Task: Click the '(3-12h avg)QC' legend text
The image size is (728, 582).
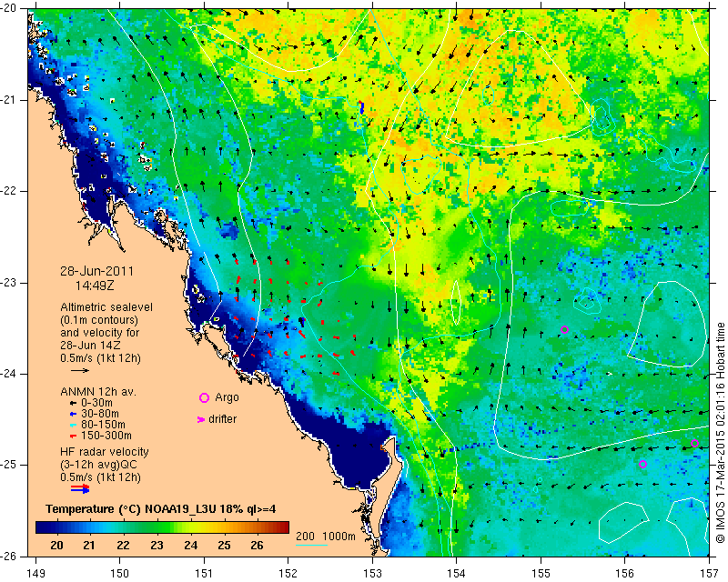Action: click(x=98, y=464)
